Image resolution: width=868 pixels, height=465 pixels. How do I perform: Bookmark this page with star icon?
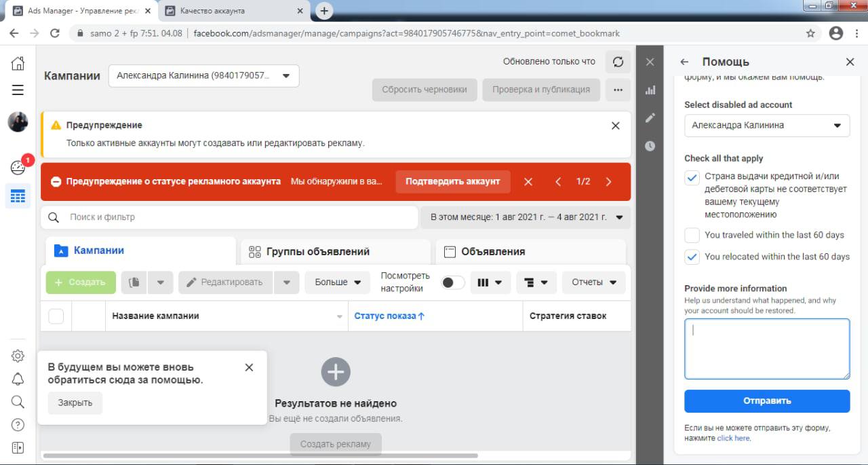pos(810,33)
